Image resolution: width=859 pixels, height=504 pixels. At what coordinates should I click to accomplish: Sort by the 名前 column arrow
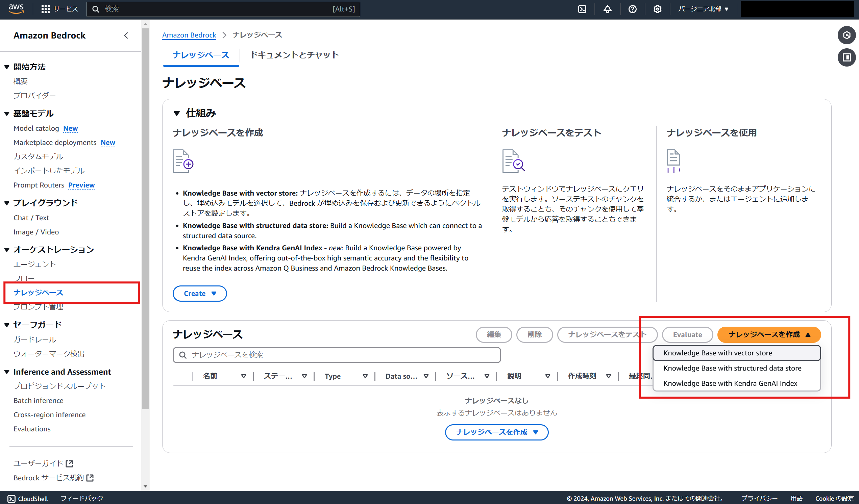click(243, 376)
